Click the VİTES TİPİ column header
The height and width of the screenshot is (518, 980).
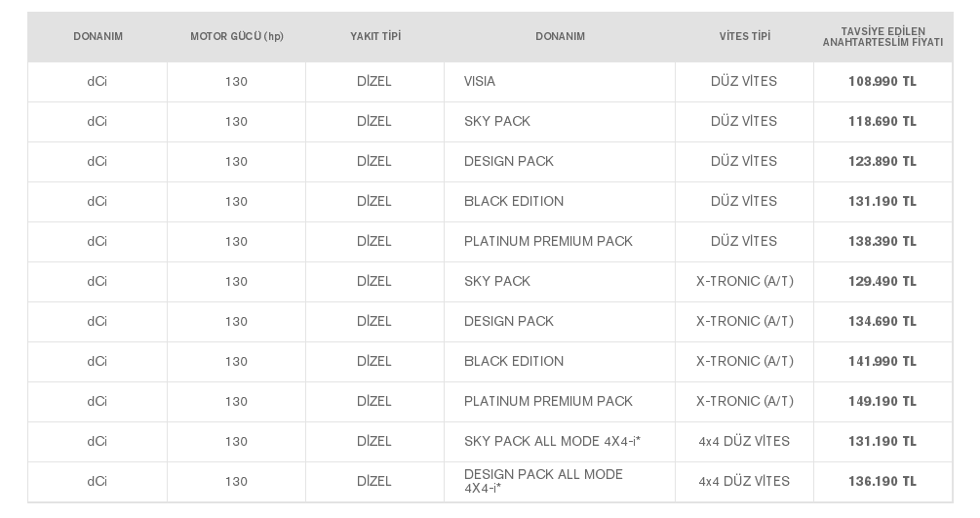(x=744, y=36)
